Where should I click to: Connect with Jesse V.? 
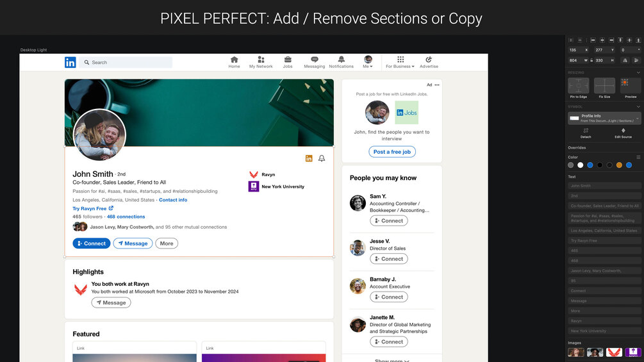point(389,259)
